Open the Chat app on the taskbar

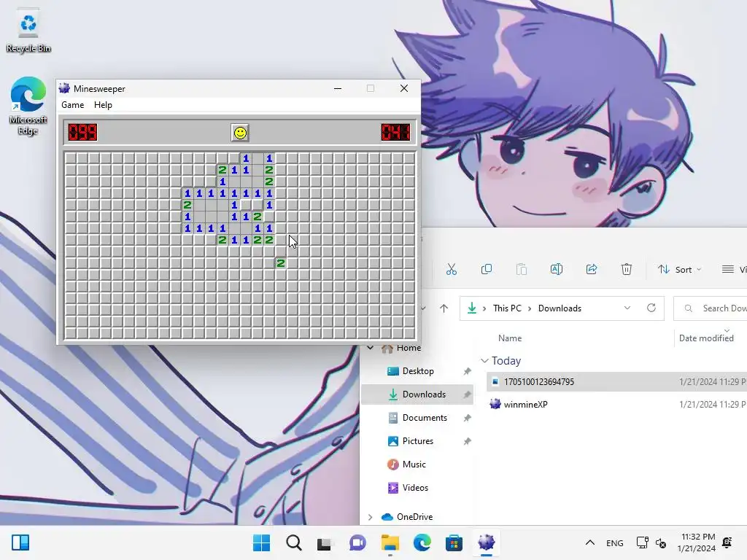pyautogui.click(x=357, y=542)
